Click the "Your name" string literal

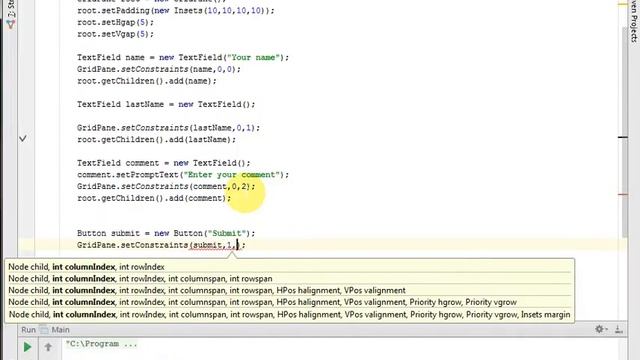tap(253, 58)
